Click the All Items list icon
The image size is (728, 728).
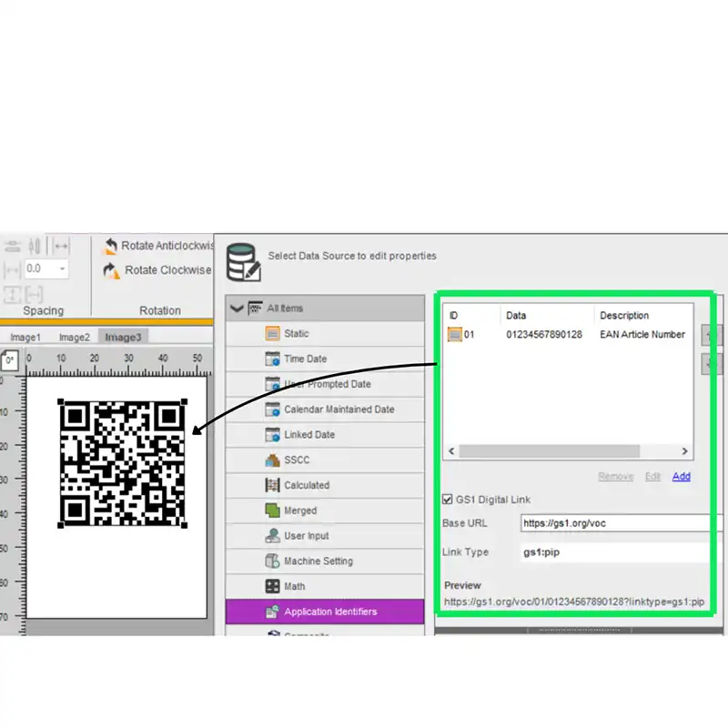click(x=256, y=308)
